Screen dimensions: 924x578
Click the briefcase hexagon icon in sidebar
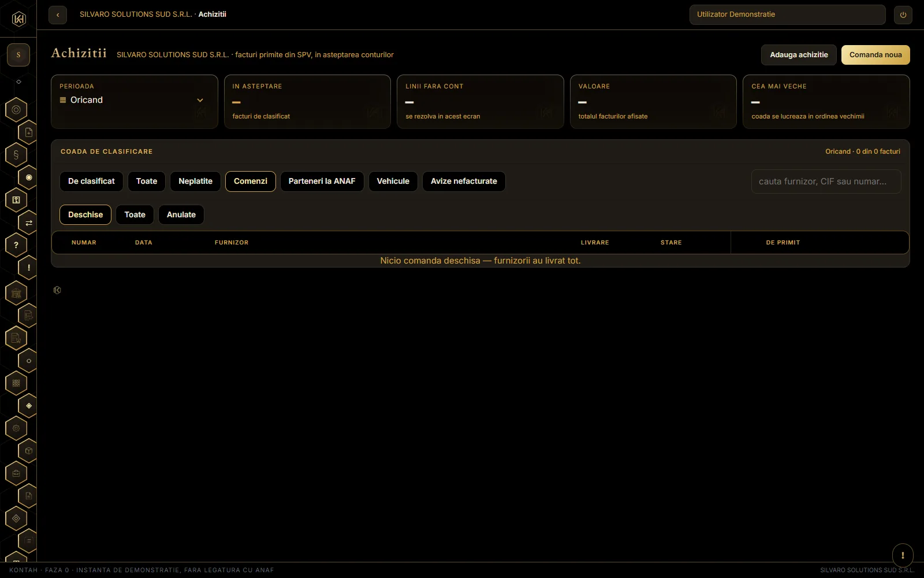click(16, 473)
